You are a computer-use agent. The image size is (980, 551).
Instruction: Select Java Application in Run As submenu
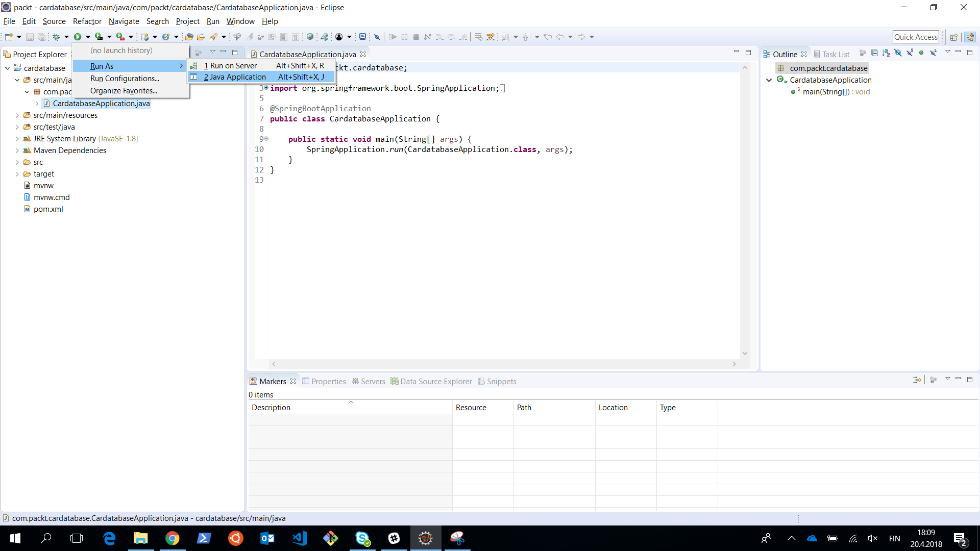(x=261, y=77)
